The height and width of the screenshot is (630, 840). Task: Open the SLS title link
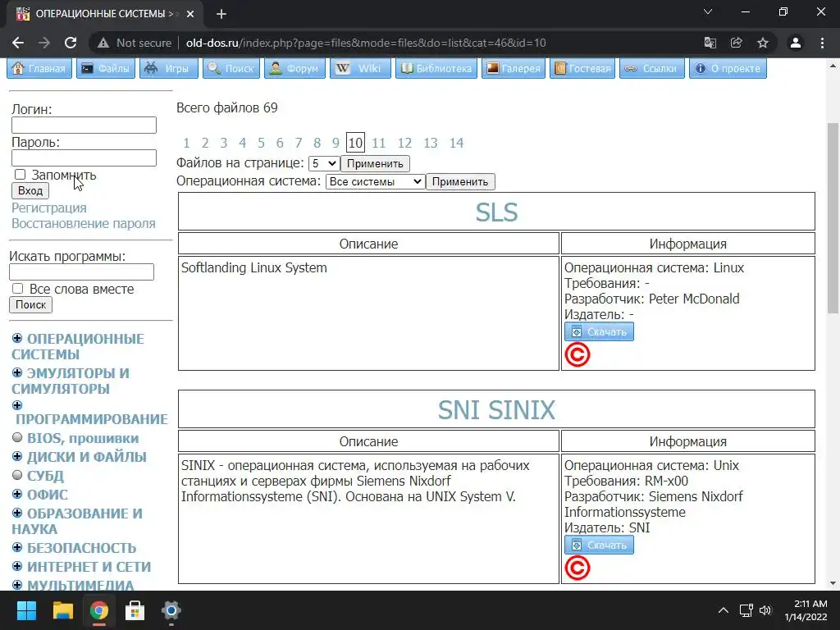(496, 212)
